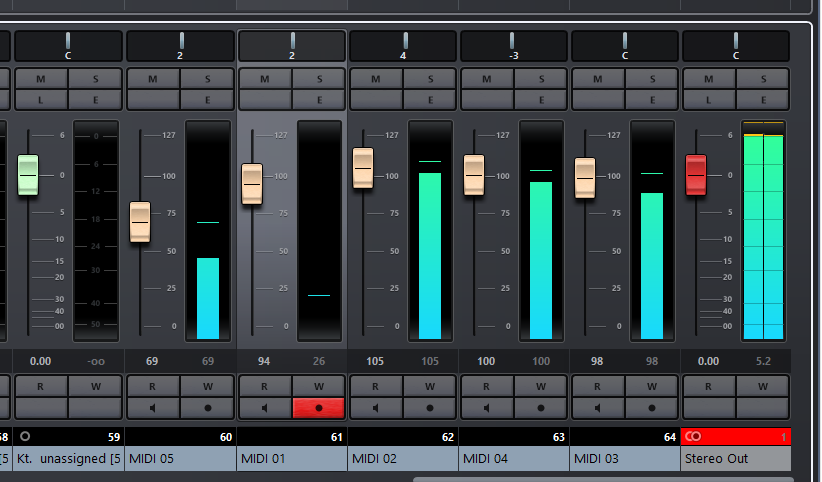Enable Write automation on Stereo Out
Viewport: 822px width, 482px height.
tap(763, 386)
